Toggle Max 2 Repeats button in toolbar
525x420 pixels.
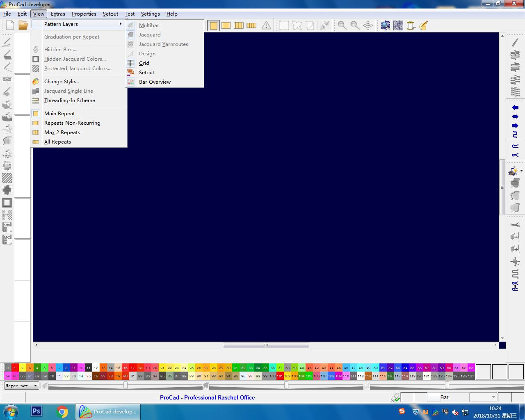239,25
